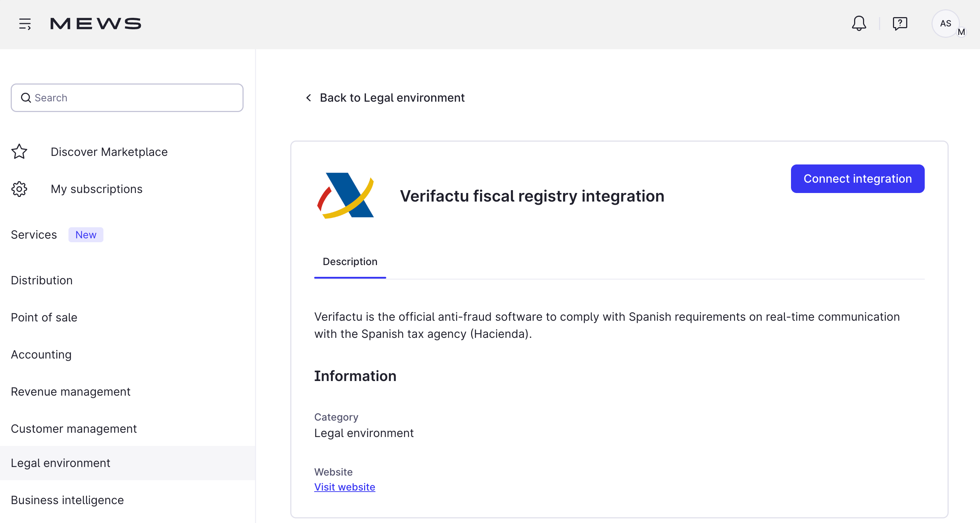Click the Information heading
This screenshot has width=980, height=523.
click(355, 376)
